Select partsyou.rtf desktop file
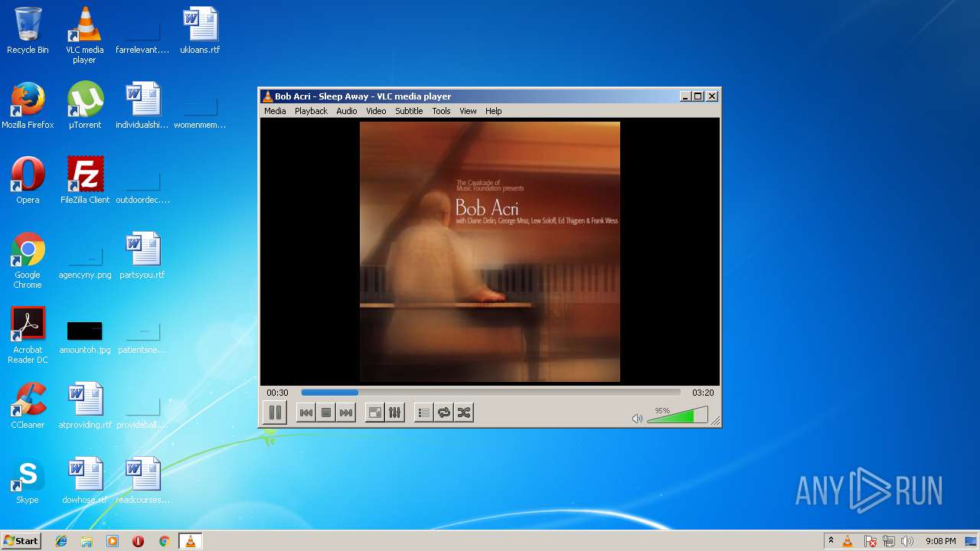 (x=142, y=256)
